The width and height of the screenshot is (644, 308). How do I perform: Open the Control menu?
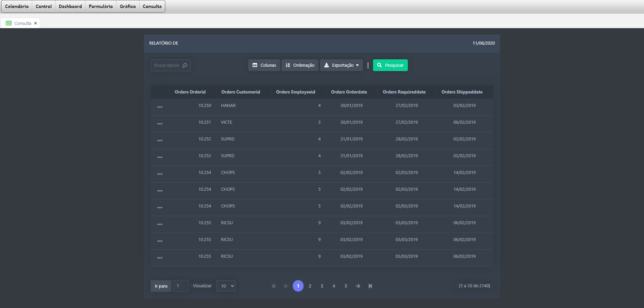(44, 6)
